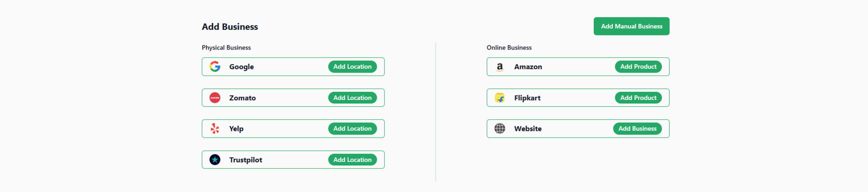
Task: Add a Google location
Action: [x=352, y=66]
